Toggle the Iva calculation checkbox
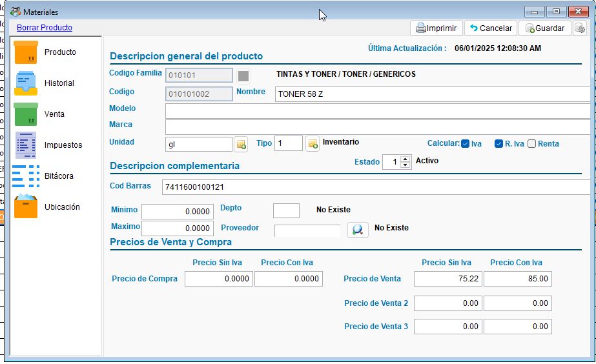The width and height of the screenshot is (596, 364). tap(466, 144)
